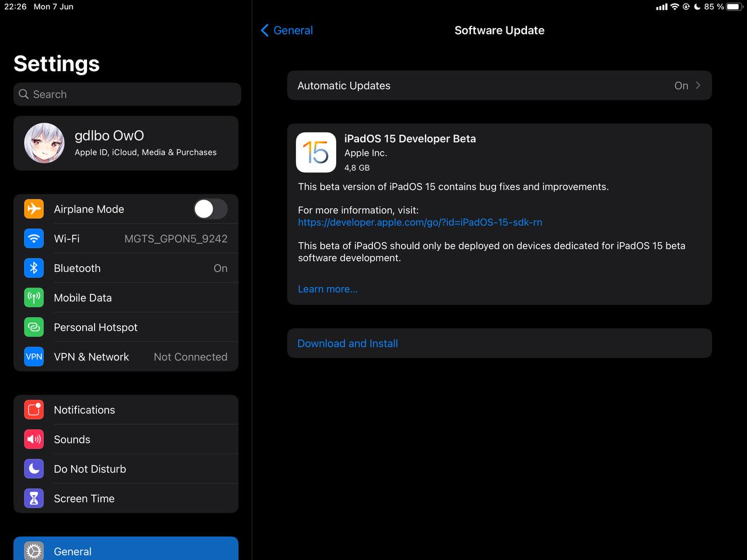The image size is (747, 560).
Task: Open VPN & Network settings
Action: 126,357
